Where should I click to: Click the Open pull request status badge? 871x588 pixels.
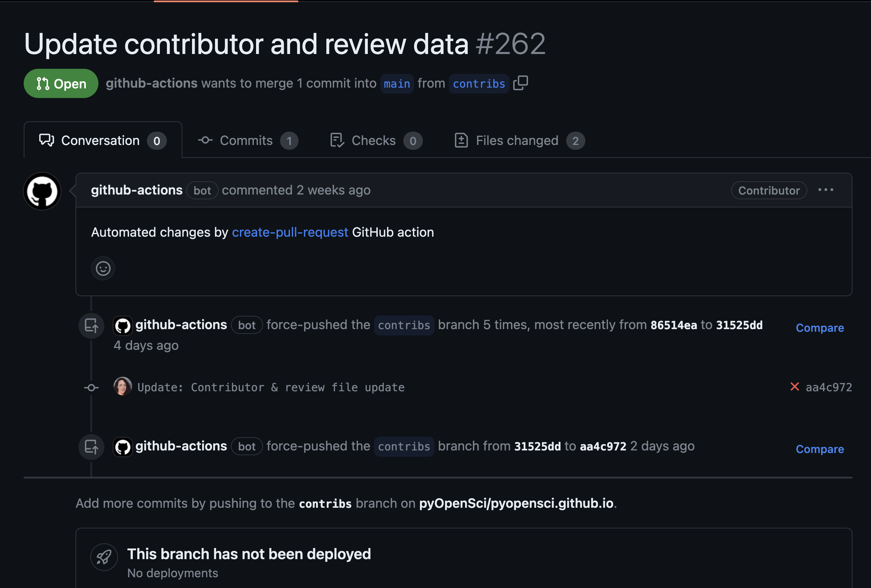tap(61, 84)
